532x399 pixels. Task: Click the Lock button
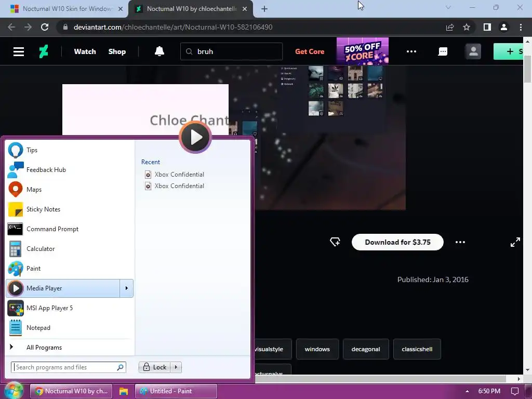click(x=154, y=367)
